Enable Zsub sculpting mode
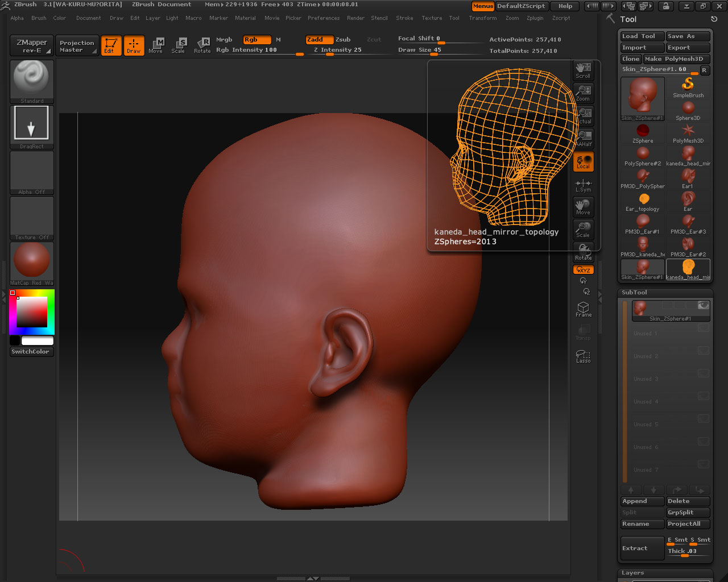 (343, 40)
